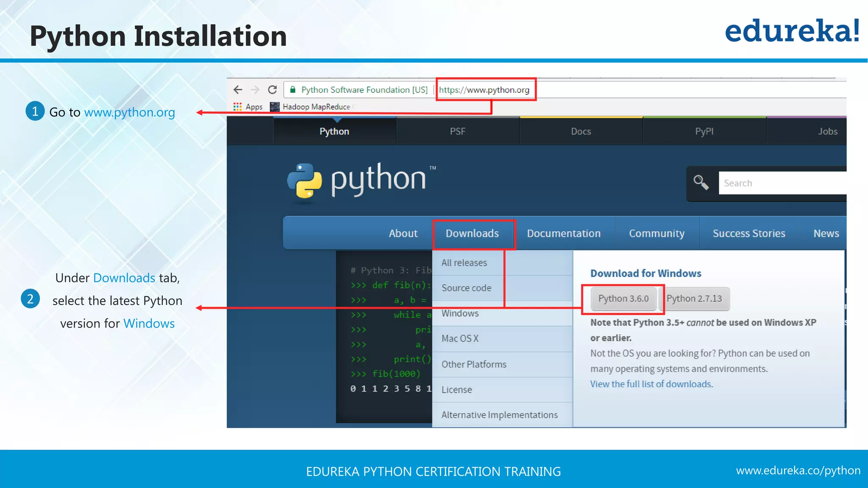Select the Python top tab

click(x=334, y=131)
